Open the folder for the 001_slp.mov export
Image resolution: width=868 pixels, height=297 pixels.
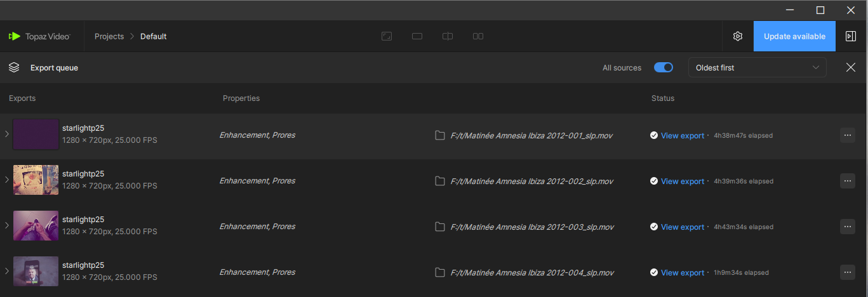[x=440, y=135]
